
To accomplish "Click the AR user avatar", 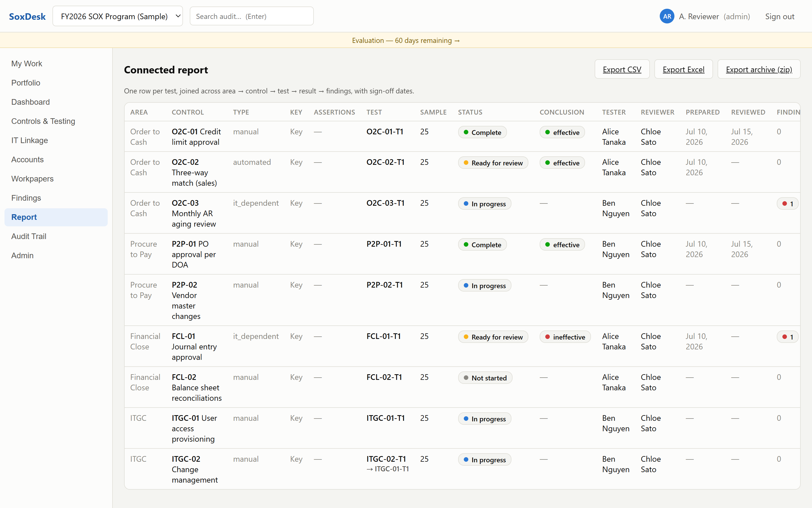I will pos(667,16).
